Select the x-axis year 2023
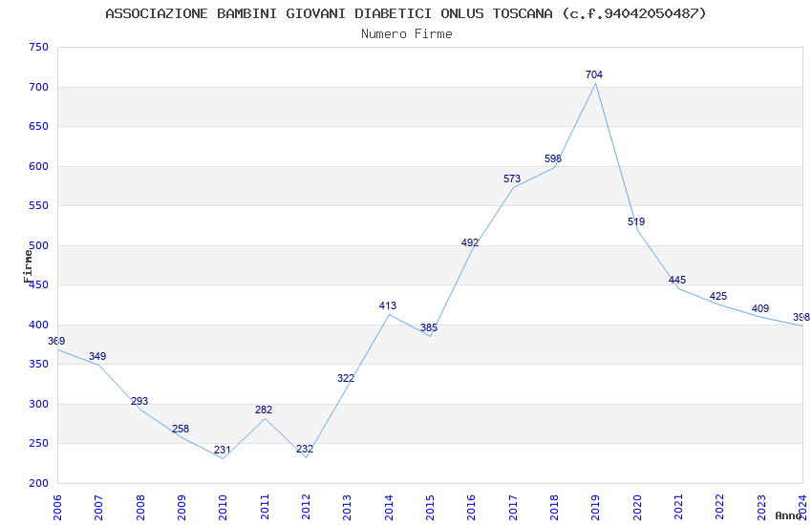 pos(761,508)
